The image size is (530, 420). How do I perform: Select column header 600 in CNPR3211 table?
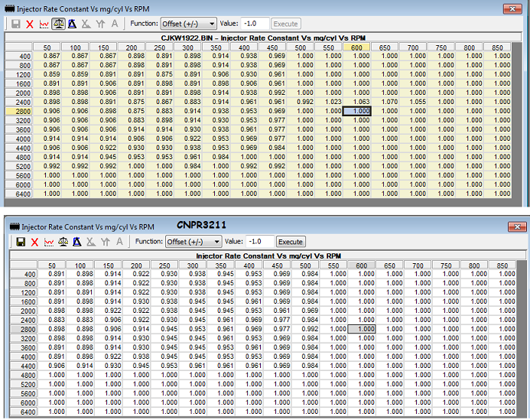(x=361, y=265)
